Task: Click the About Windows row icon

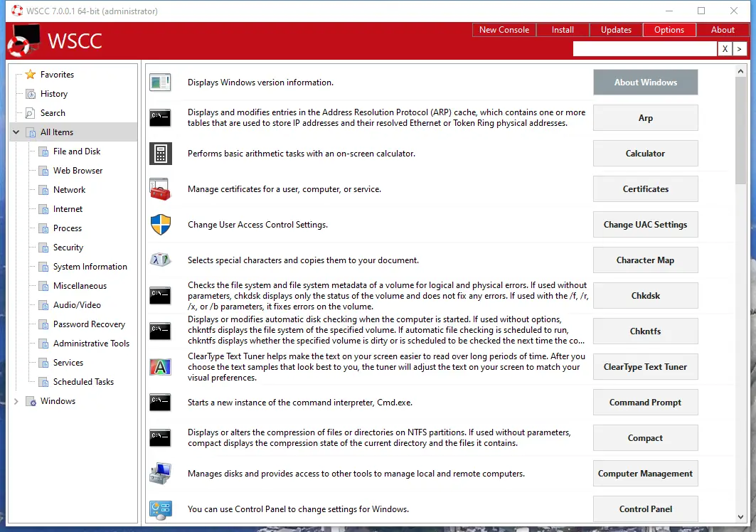Action: 160,83
